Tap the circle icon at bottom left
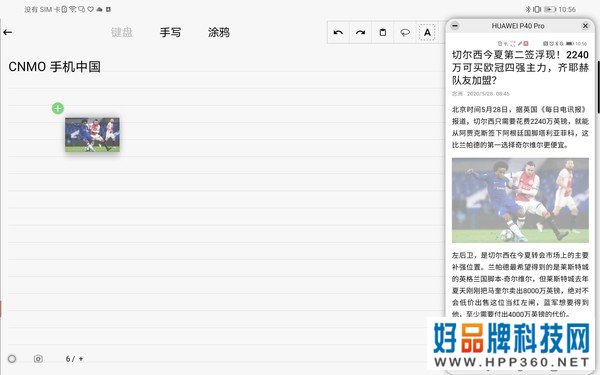 point(12,359)
